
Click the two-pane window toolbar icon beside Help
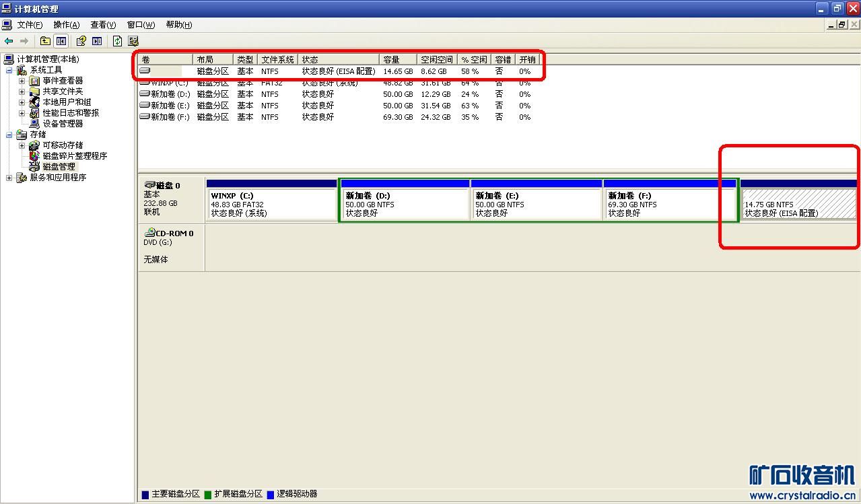97,41
